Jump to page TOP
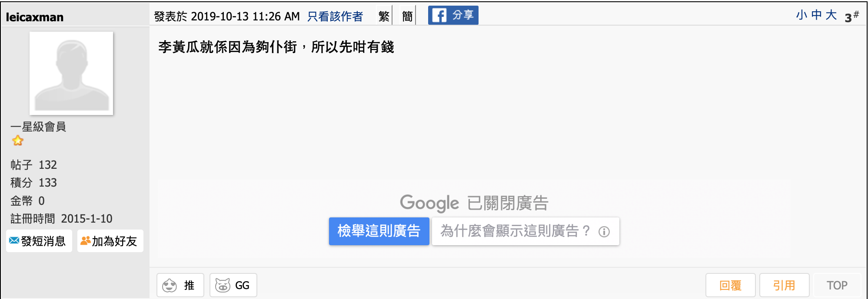868x299 pixels. click(x=837, y=285)
